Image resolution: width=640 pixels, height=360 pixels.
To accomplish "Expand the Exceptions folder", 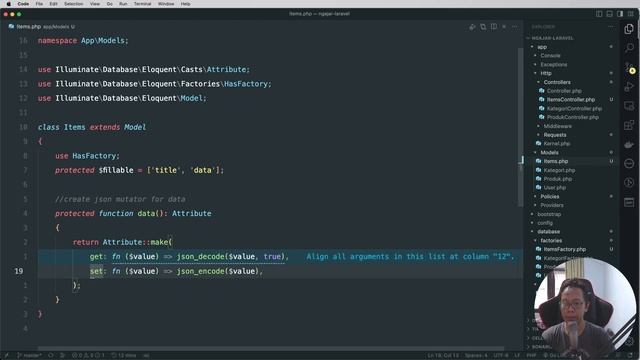I will click(x=553, y=64).
